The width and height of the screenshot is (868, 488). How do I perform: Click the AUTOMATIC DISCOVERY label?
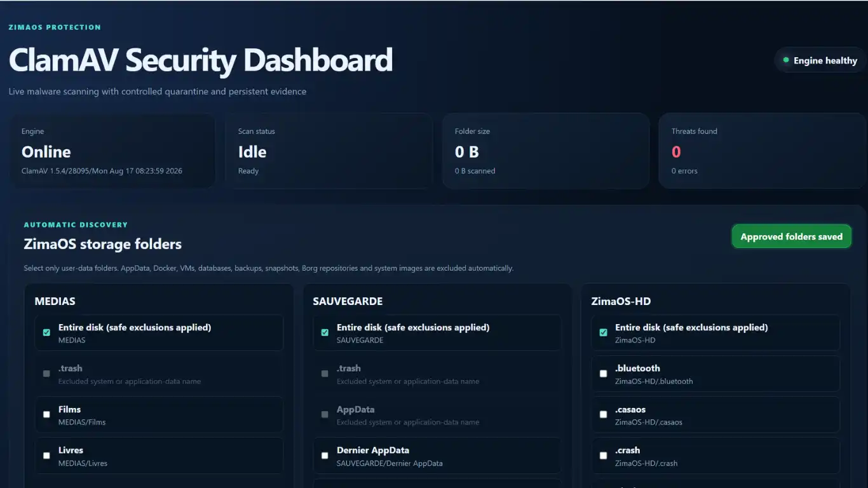click(76, 225)
